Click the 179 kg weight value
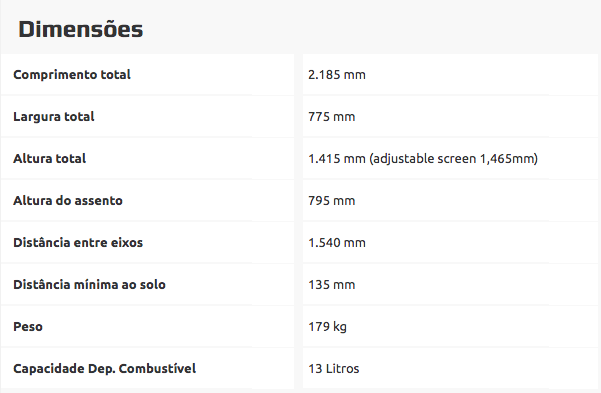Screen dimensions: 601x393 tap(327, 327)
